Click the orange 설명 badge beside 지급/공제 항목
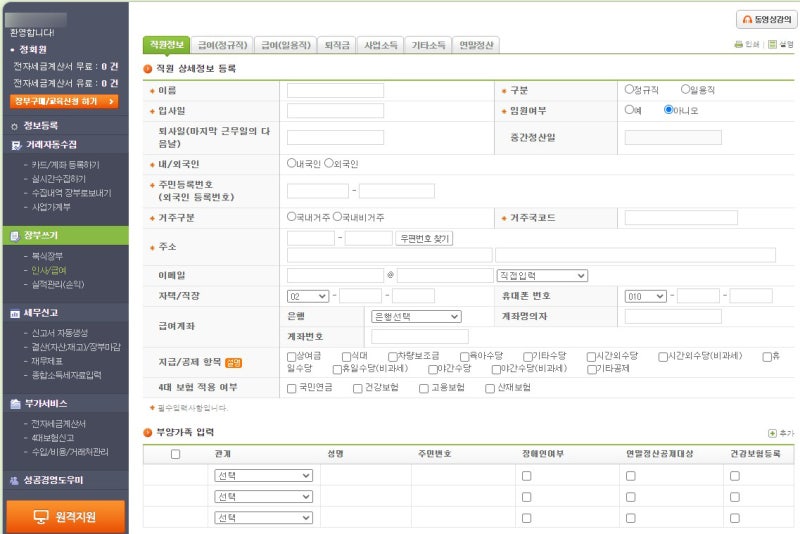 pos(233,363)
